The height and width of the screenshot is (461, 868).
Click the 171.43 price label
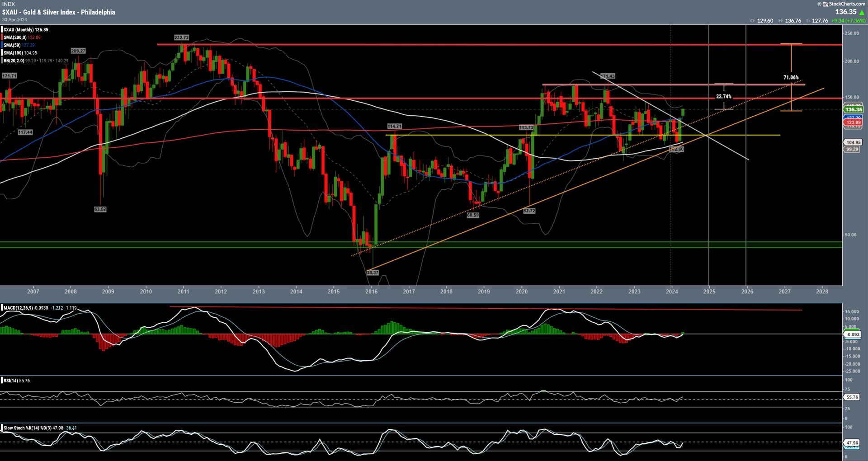coord(608,76)
